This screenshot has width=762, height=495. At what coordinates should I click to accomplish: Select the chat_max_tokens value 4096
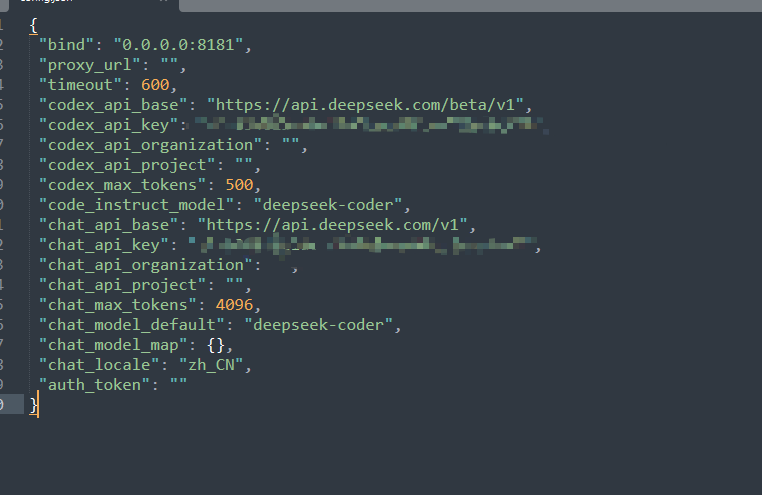235,305
